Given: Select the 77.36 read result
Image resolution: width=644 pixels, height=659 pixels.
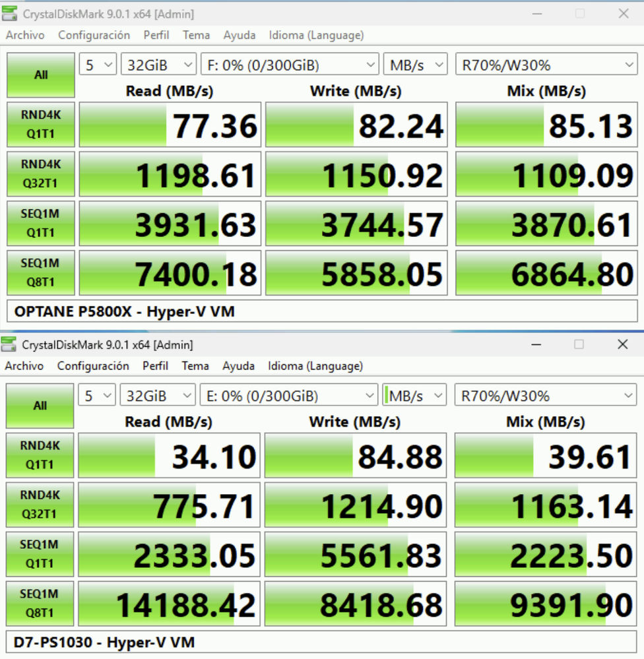Looking at the screenshot, I should pyautogui.click(x=170, y=125).
